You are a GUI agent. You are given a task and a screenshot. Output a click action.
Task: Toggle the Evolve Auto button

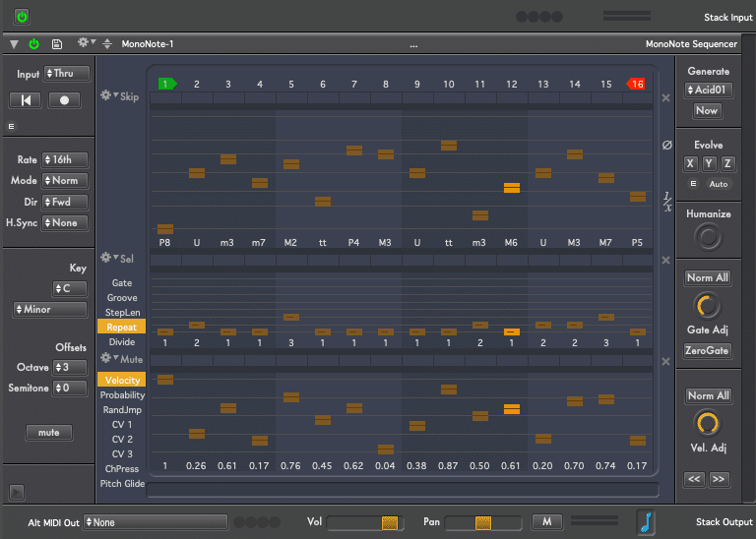point(719,184)
